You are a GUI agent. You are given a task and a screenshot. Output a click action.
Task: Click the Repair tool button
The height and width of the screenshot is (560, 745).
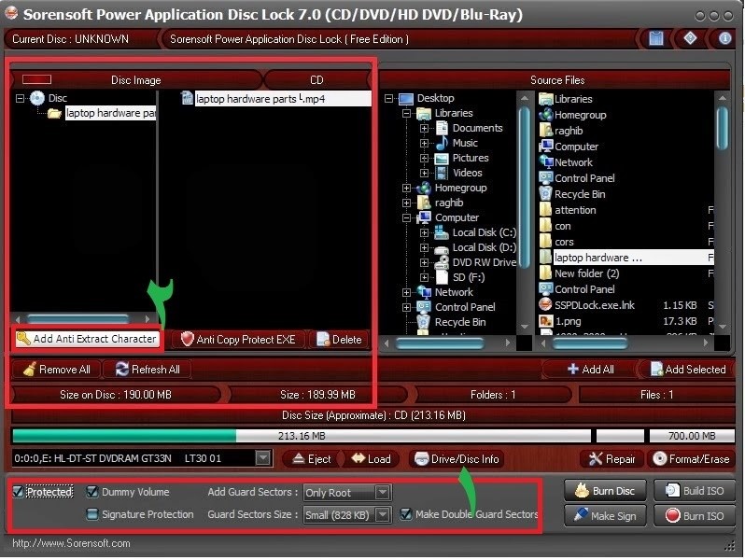[x=611, y=459]
